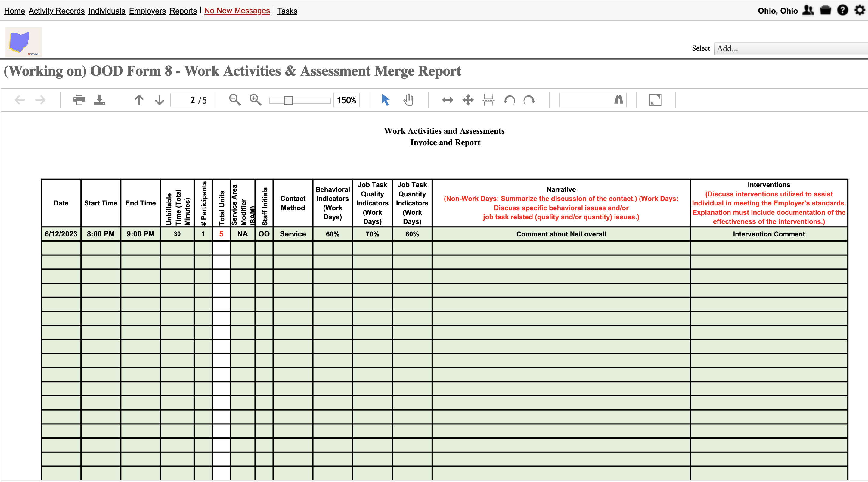Click the unbillable time value 30

coord(177,234)
